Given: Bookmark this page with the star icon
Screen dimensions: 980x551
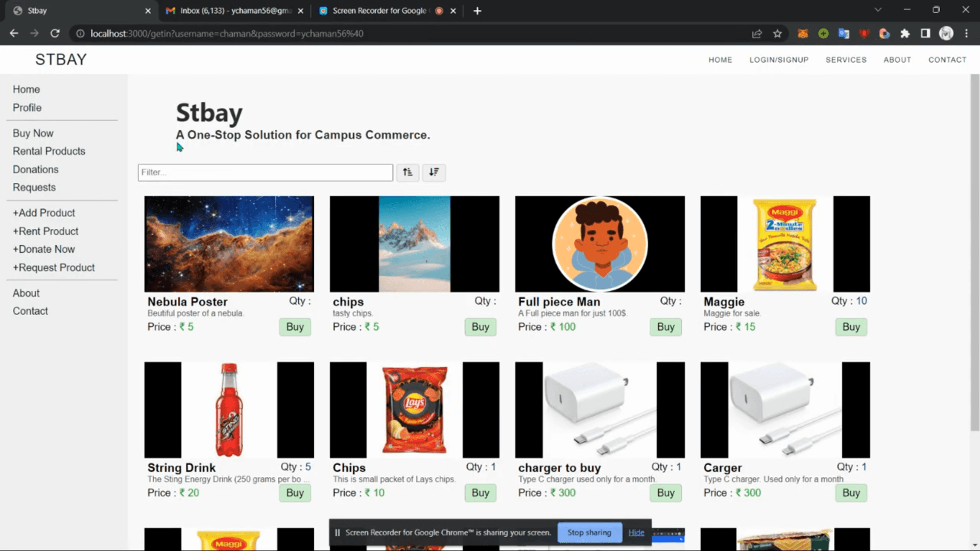Looking at the screenshot, I should [x=777, y=34].
